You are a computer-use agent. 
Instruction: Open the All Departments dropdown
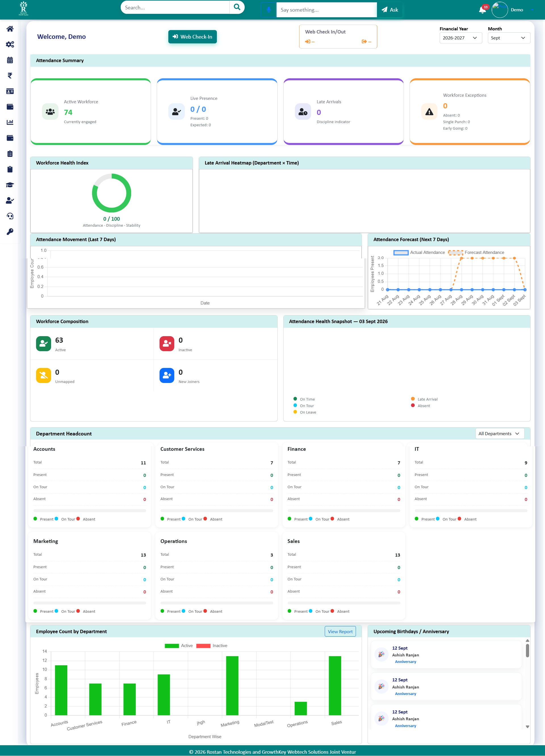click(x=499, y=434)
